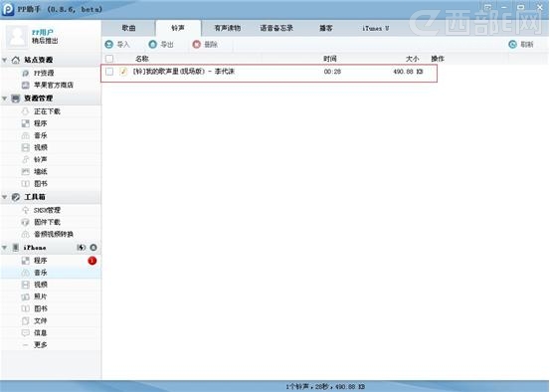Click 更多 at bottom of iPhone list
This screenshot has height=392, width=550.
(x=51, y=345)
